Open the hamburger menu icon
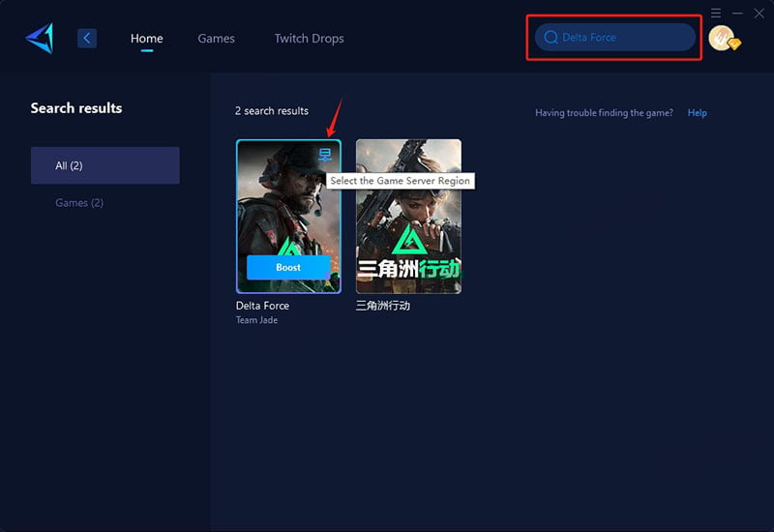 (x=716, y=14)
